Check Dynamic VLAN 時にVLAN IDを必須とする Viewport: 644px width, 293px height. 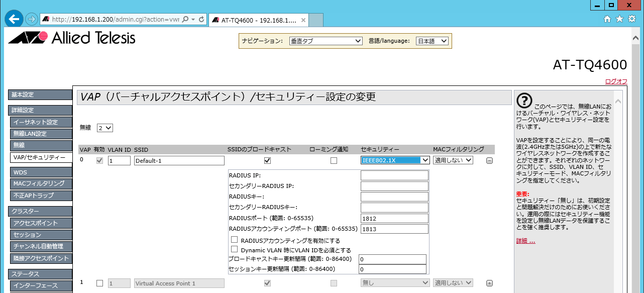234,249
